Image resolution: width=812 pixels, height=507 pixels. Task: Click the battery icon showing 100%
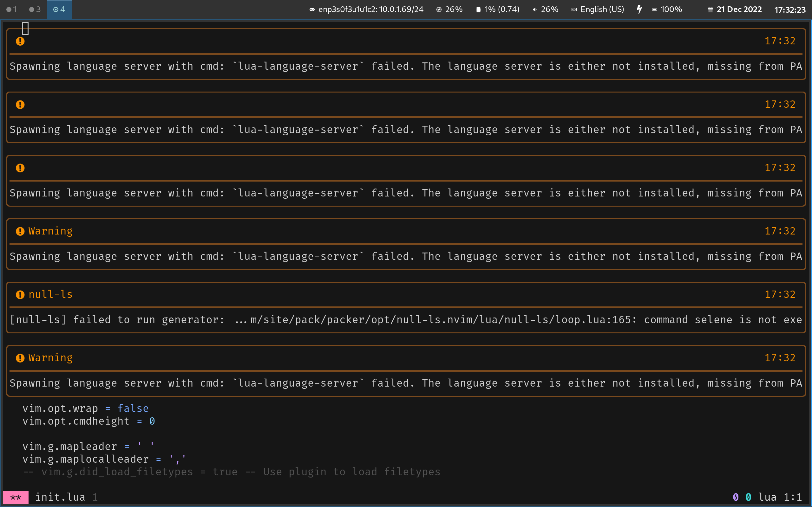click(x=654, y=10)
